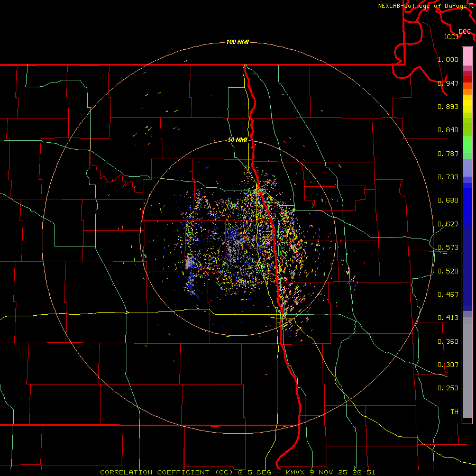Click the 0.467 legend value
476x476 pixels.
(448, 295)
